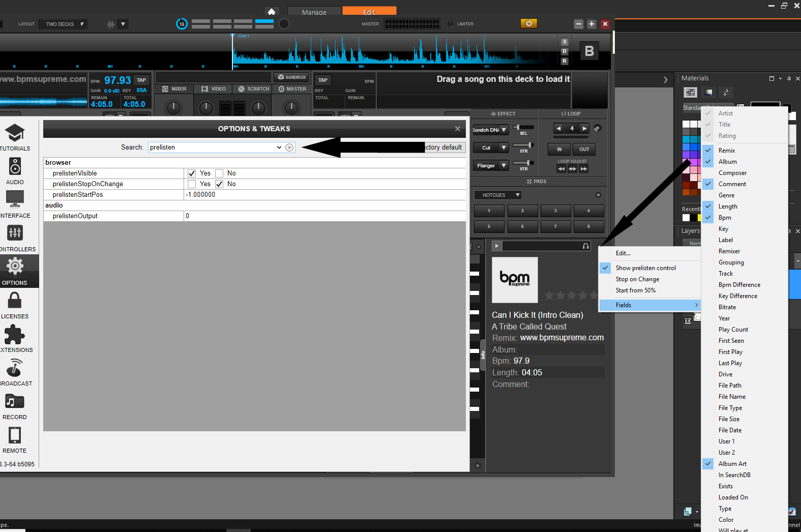Screen dimensions: 801x532
Task: Switch to the Manage tab
Action: [314, 12]
